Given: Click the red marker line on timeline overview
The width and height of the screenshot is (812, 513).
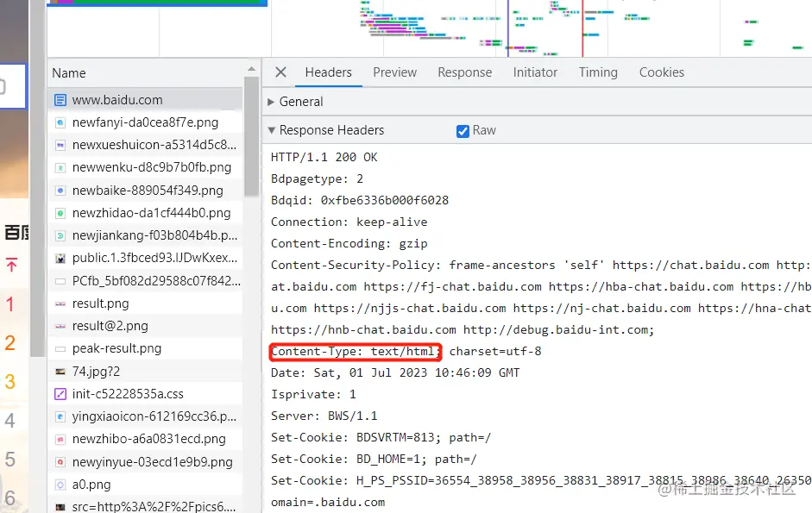Looking at the screenshot, I should click(x=582, y=28).
